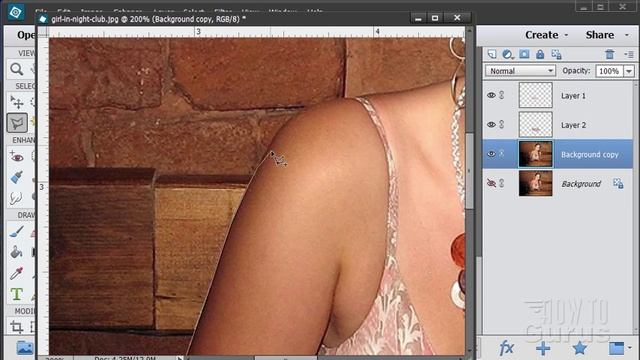Create new fill or adjustment layer
The image size is (640, 360).
coord(508,54)
